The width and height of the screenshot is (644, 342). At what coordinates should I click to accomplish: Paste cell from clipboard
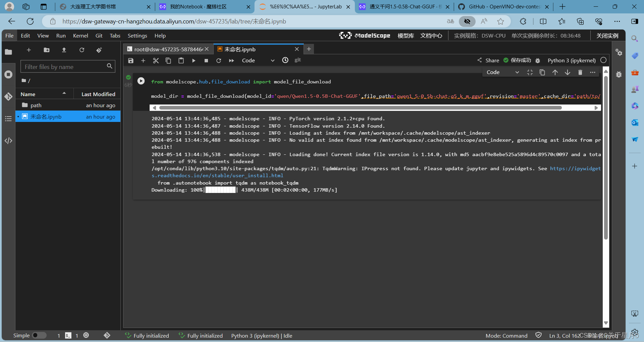coord(181,61)
